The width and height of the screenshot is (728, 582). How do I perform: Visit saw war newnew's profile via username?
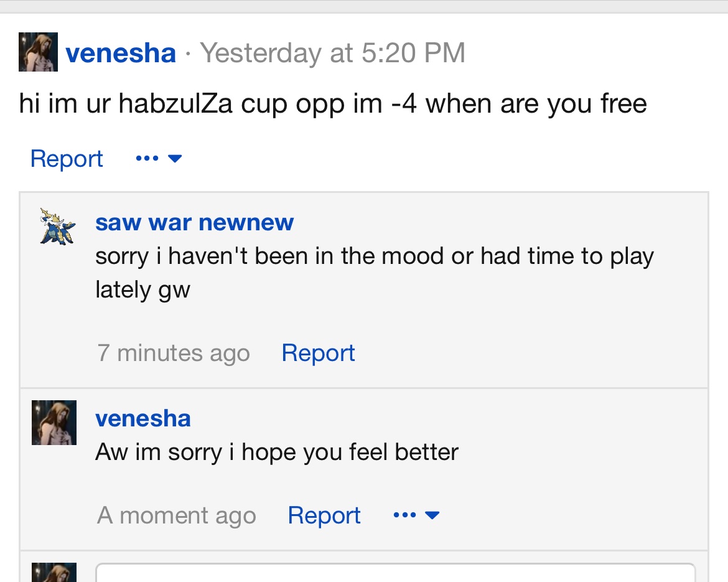pyautogui.click(x=194, y=222)
